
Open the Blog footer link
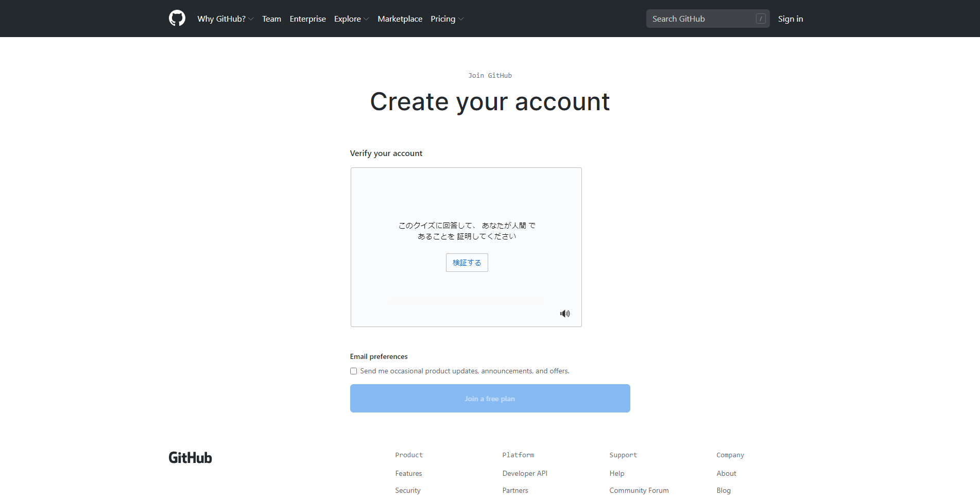724,490
